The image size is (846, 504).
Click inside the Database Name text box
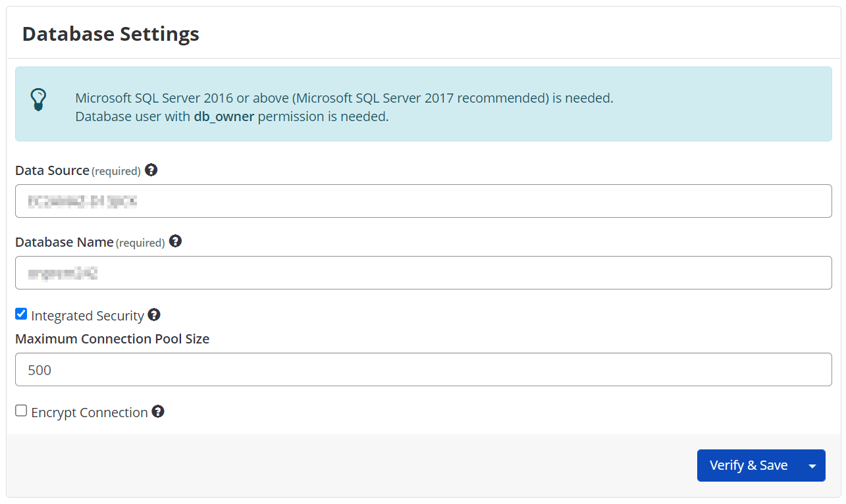point(423,272)
